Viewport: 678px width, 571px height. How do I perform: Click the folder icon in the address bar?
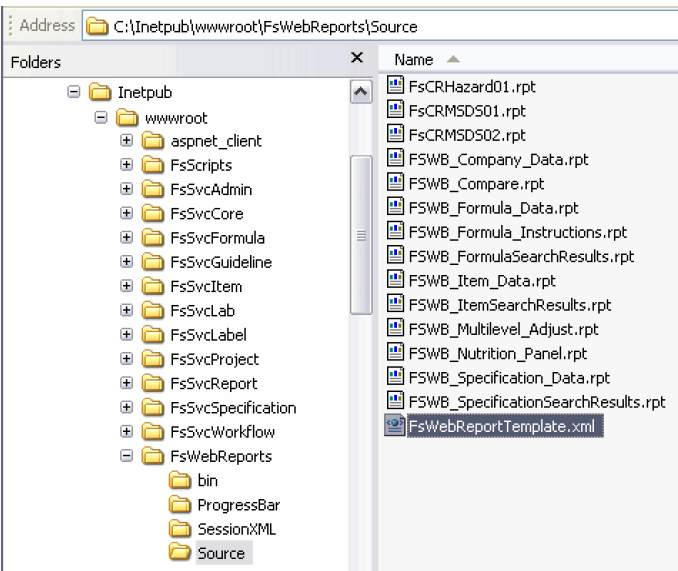96,26
